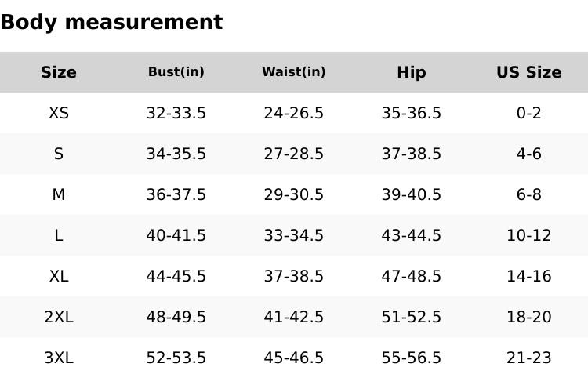Select the L size row label
This screenshot has width=588, height=378.
point(59,235)
